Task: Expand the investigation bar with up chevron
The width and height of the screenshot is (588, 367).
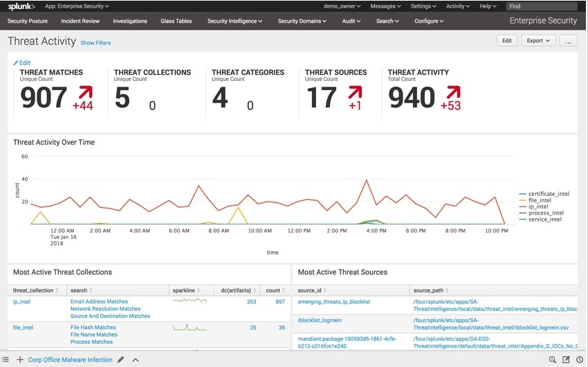Action: 136,360
